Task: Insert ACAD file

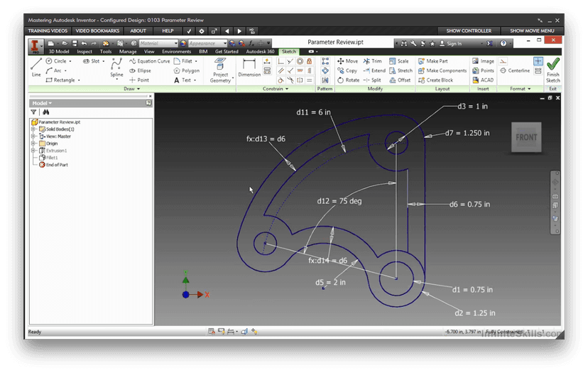Action: pyautogui.click(x=483, y=80)
